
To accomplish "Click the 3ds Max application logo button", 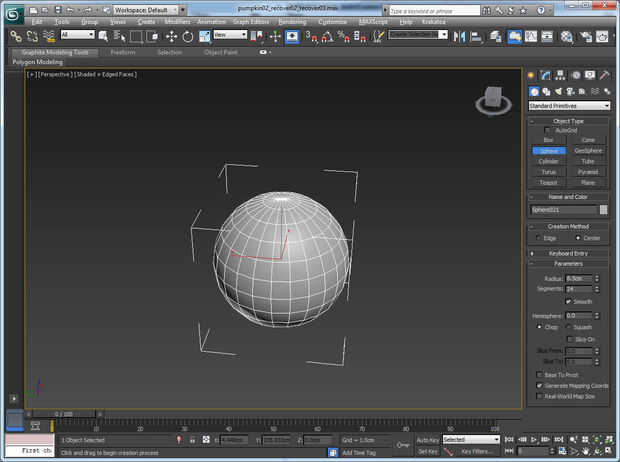I will [13, 13].
